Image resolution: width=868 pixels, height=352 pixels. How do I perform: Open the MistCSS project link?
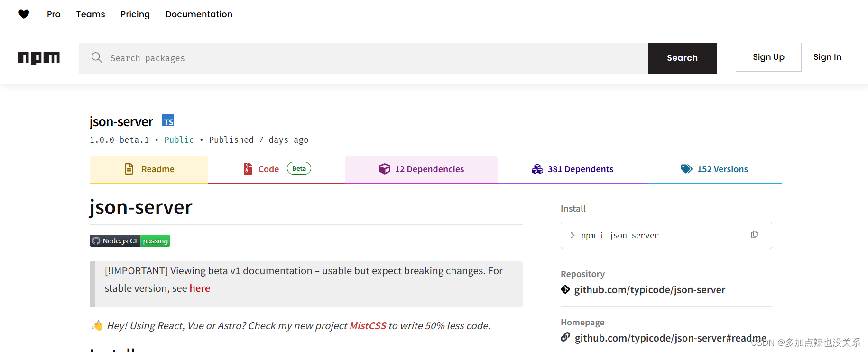pos(368,326)
